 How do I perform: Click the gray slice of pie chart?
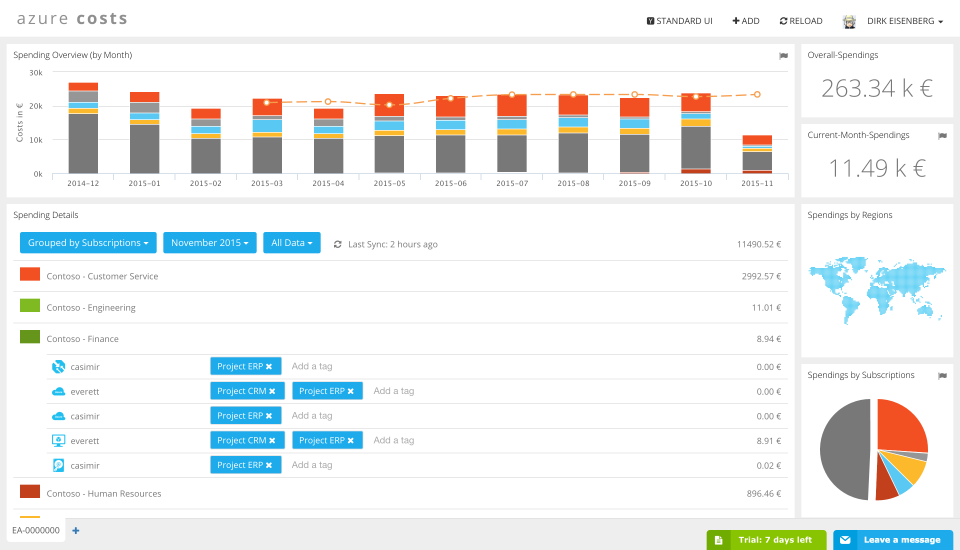coord(845,450)
